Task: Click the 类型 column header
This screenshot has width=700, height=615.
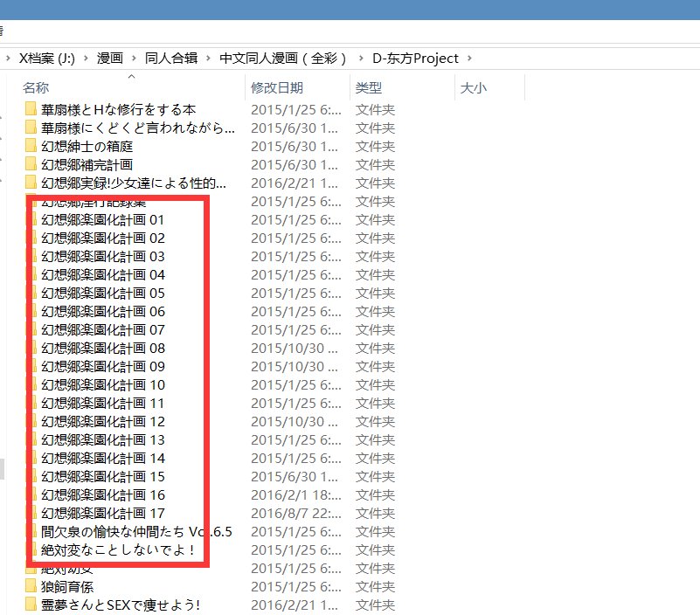Action: 368,88
